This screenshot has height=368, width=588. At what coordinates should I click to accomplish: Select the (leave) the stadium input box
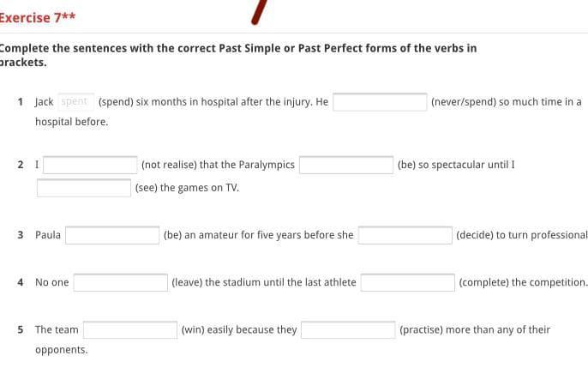click(x=120, y=282)
